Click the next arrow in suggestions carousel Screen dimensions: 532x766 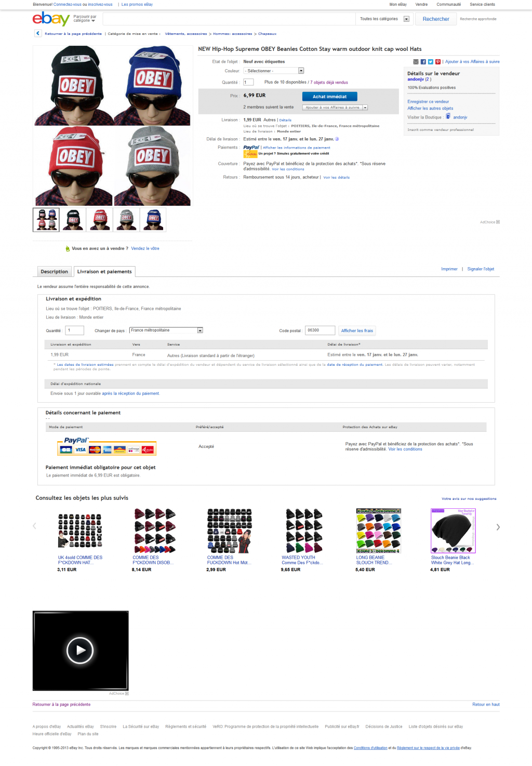click(x=498, y=527)
